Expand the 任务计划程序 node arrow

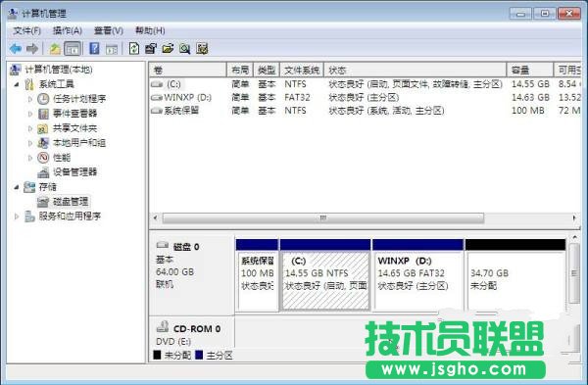pyautogui.click(x=30, y=99)
